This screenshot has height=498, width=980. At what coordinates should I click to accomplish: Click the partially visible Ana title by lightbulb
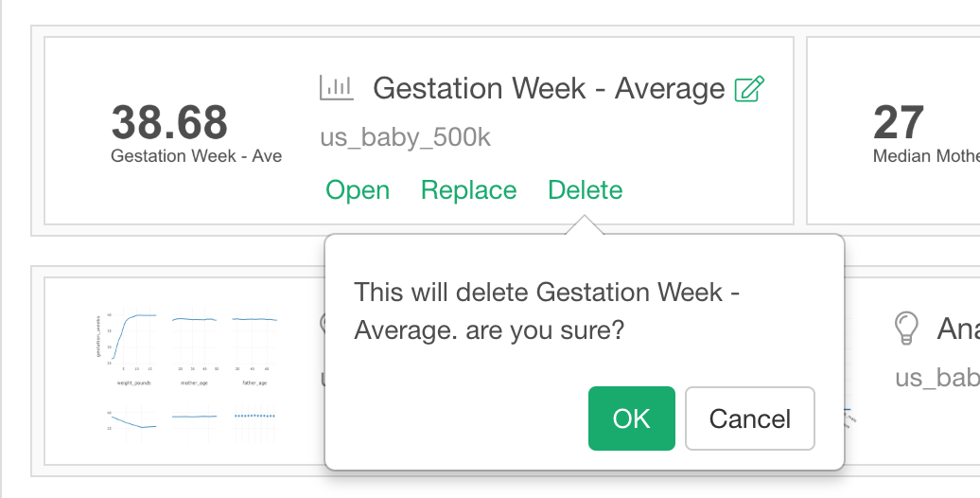(958, 328)
